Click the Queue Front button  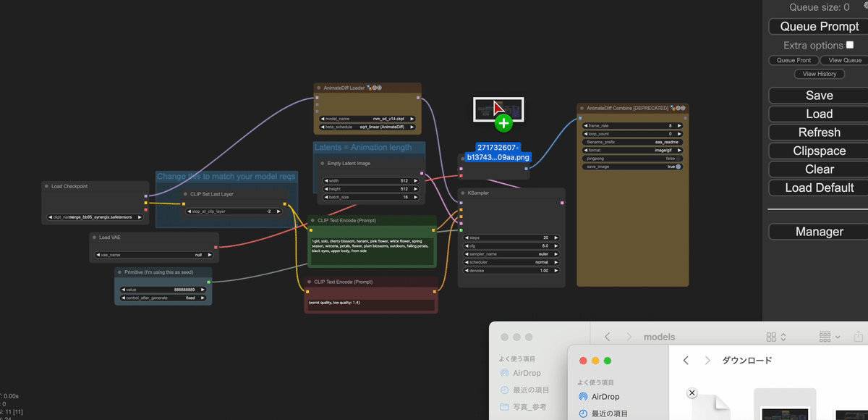tap(794, 60)
